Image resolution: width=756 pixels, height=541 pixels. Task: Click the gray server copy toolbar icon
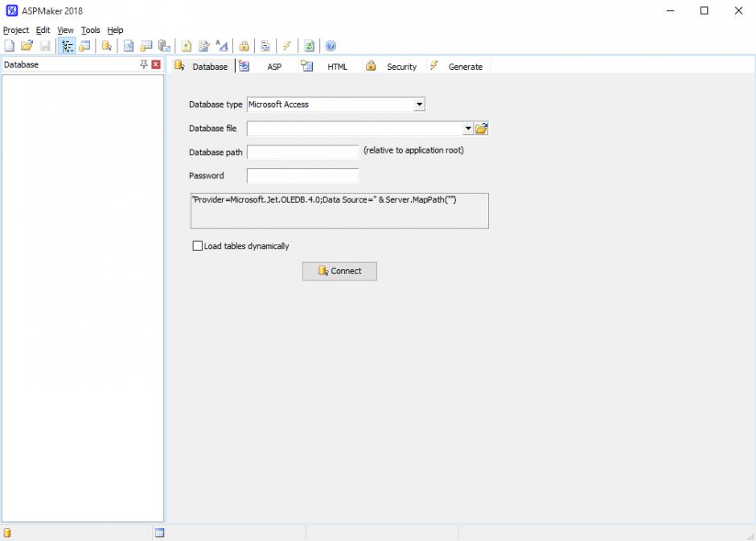pyautogui.click(x=164, y=47)
